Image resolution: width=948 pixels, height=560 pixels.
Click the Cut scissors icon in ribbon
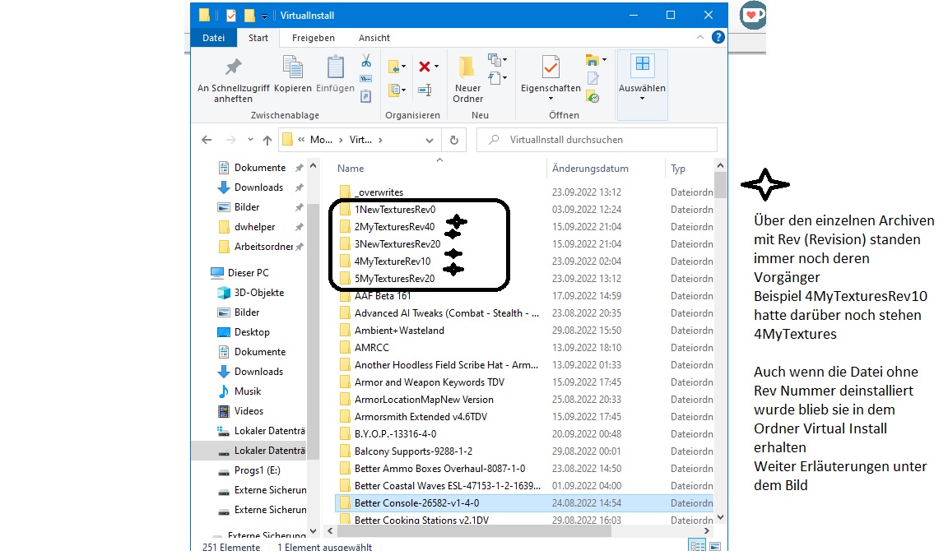click(366, 62)
